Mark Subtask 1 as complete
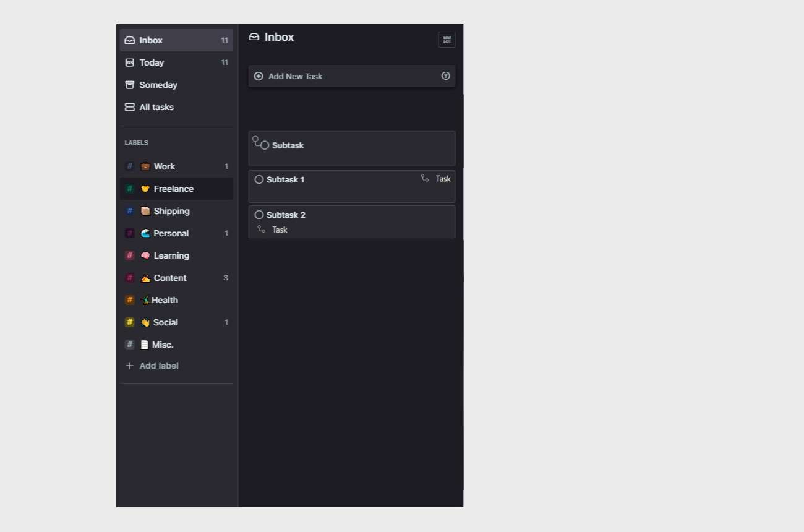 tap(259, 179)
